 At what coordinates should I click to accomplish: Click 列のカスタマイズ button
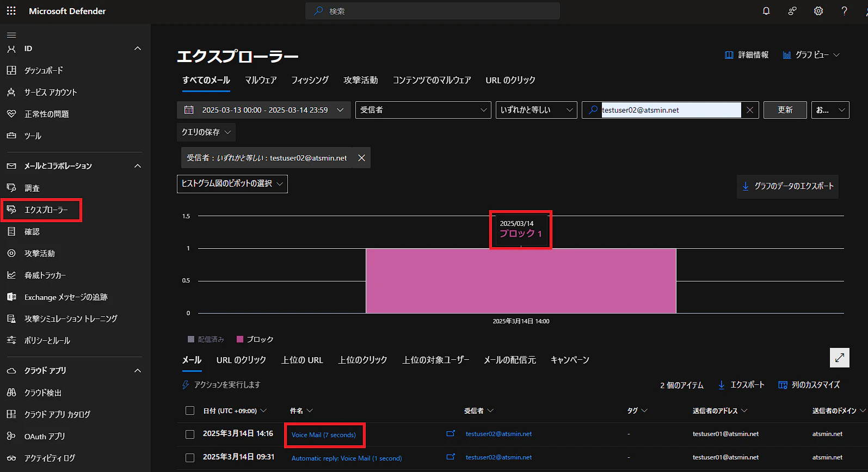pos(809,385)
